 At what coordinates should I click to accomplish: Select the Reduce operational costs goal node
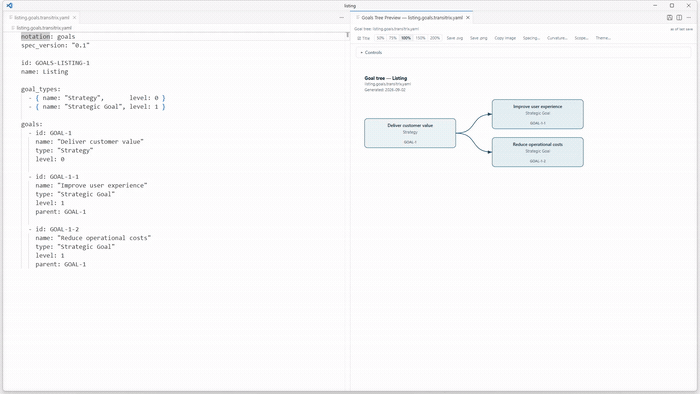[538, 152]
